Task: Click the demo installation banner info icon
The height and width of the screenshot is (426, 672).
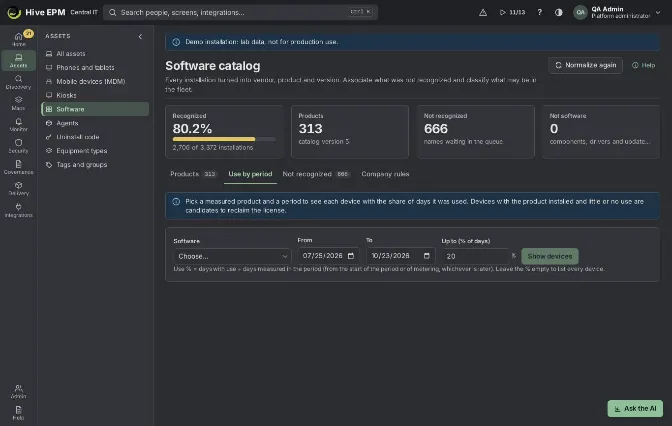Action: (176, 42)
